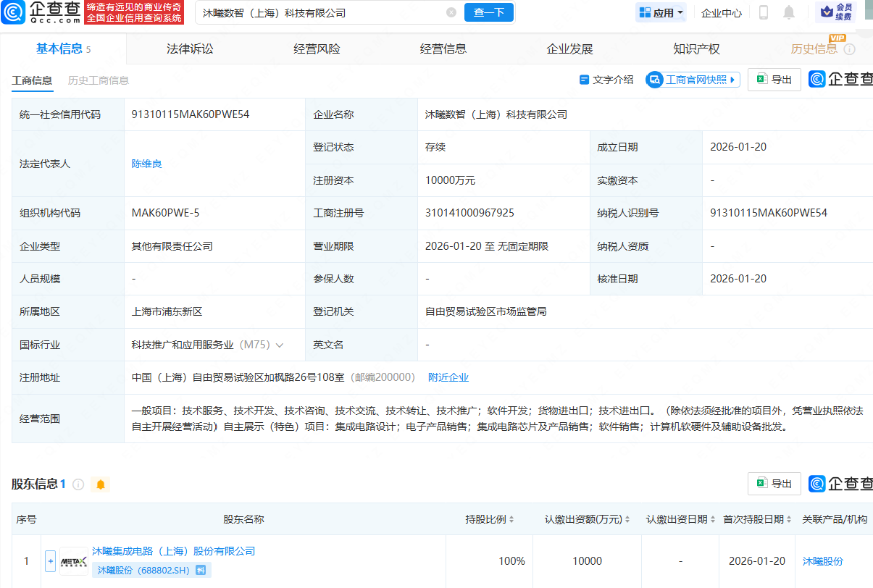The height and width of the screenshot is (588, 873).
Task: Open the 应用 dropdown menu
Action: pyautogui.click(x=660, y=12)
